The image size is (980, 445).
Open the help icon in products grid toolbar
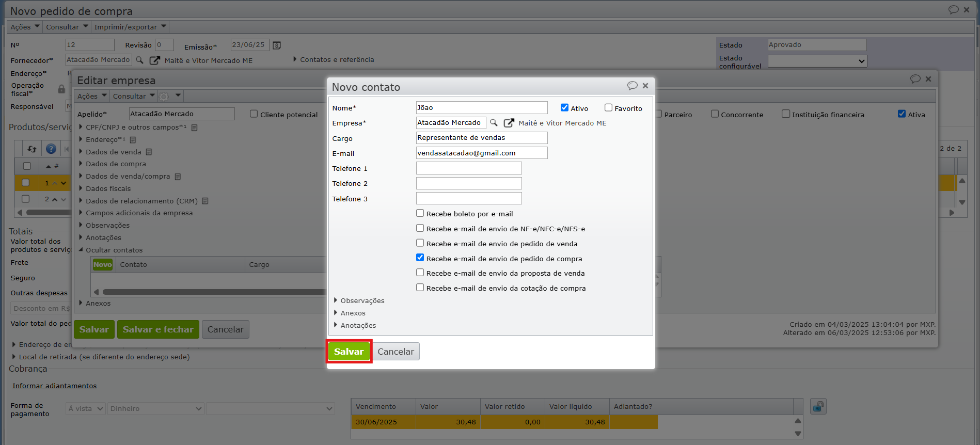(51, 149)
